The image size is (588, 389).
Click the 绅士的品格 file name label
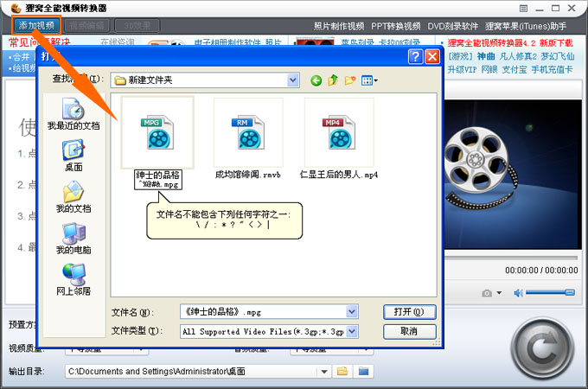click(x=158, y=180)
